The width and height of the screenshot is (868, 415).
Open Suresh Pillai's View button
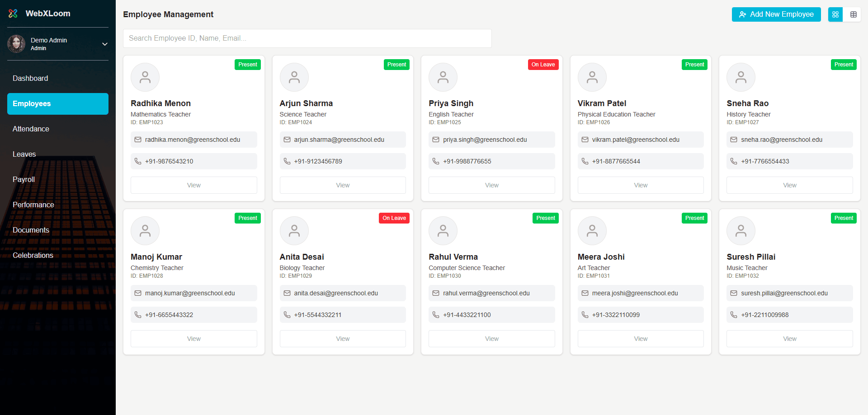(789, 339)
